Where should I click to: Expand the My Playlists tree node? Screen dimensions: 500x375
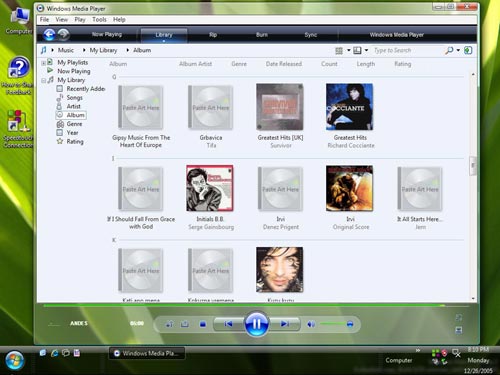[43, 63]
